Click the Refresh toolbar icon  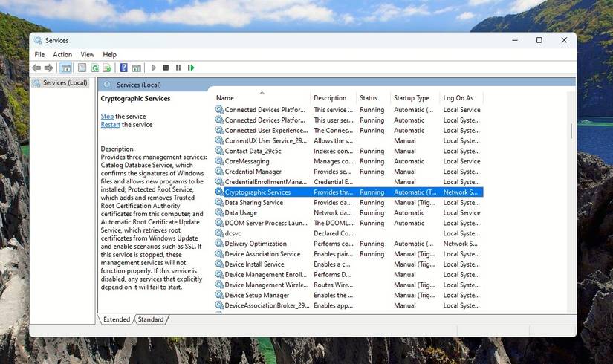tap(95, 68)
